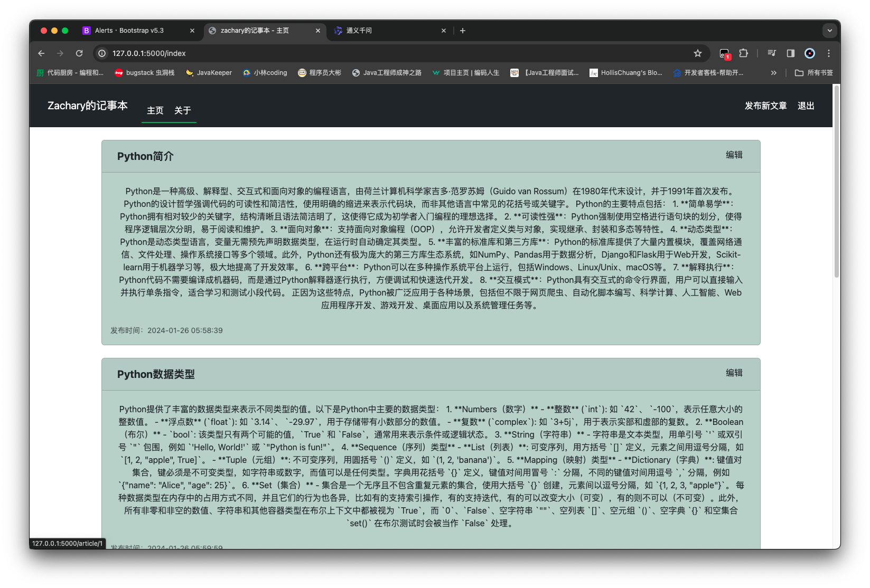Screen dimensions: 870x588
Task: Click the page's vertical scrollbar thumb
Action: pos(837,181)
